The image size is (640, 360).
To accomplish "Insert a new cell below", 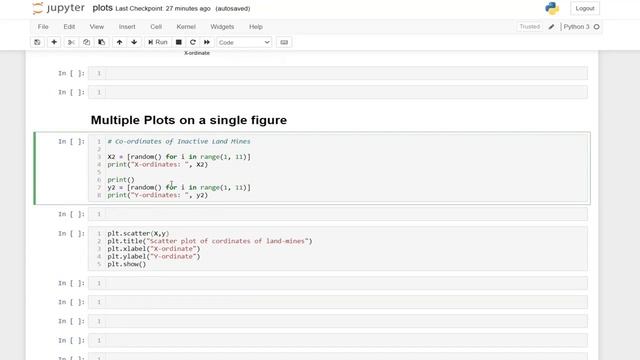I will (54, 42).
